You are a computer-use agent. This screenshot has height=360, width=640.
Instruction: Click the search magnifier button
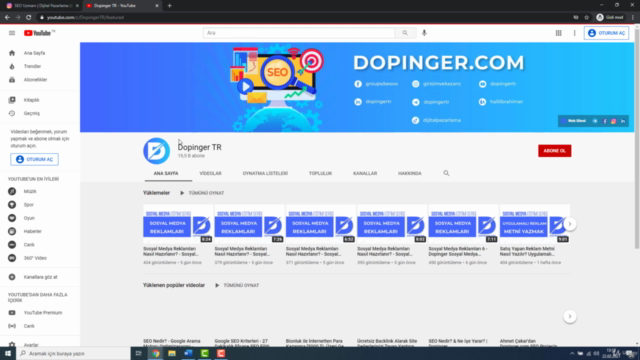pos(405,33)
